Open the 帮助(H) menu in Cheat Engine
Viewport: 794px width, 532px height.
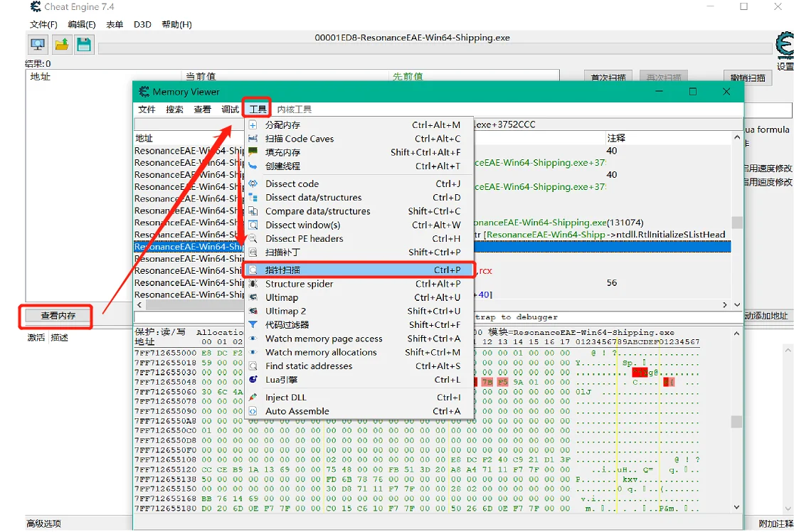click(x=176, y=24)
